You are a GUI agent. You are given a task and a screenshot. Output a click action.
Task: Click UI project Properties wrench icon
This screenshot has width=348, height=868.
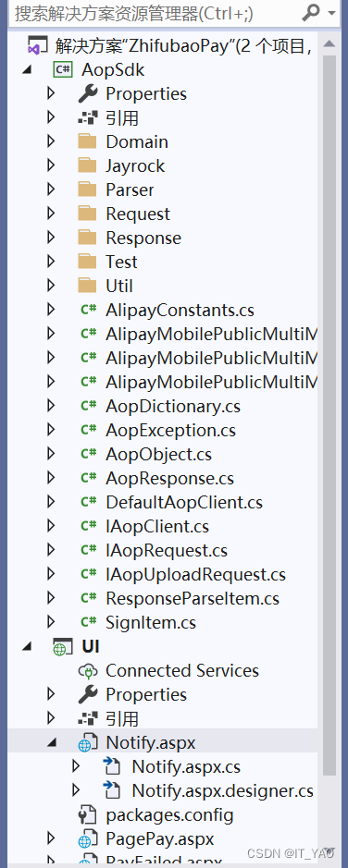tap(88, 694)
